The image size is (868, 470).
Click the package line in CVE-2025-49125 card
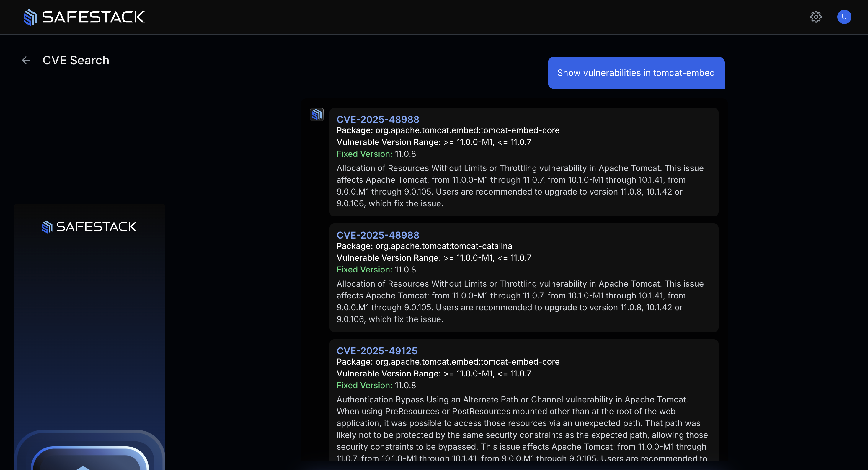click(x=448, y=362)
